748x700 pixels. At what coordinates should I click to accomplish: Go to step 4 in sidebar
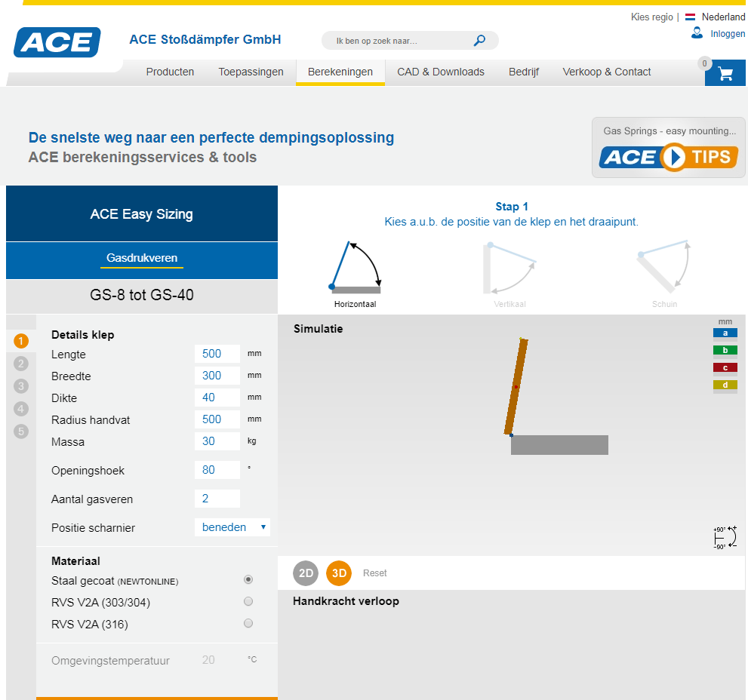coord(21,409)
